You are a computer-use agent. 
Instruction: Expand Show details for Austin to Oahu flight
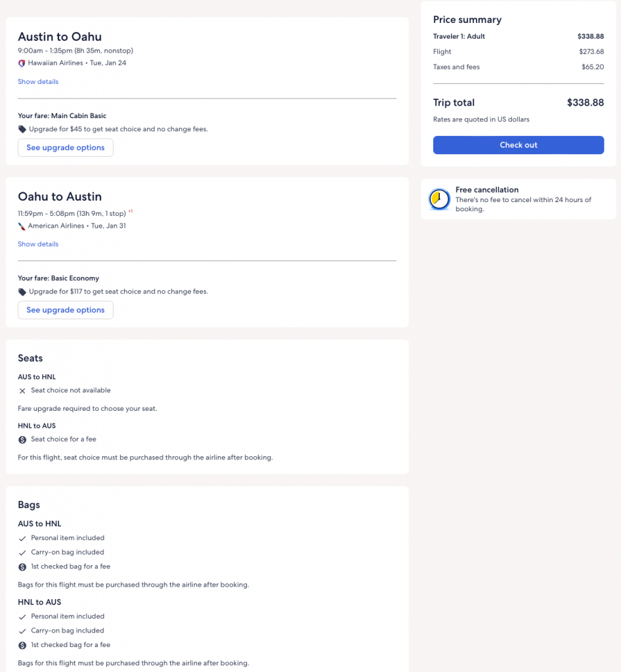tap(38, 82)
